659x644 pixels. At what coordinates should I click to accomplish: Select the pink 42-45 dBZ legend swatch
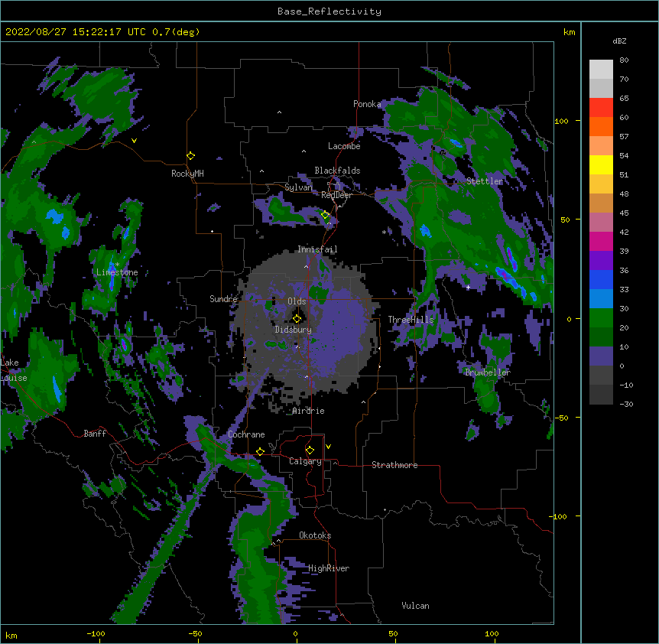(601, 223)
